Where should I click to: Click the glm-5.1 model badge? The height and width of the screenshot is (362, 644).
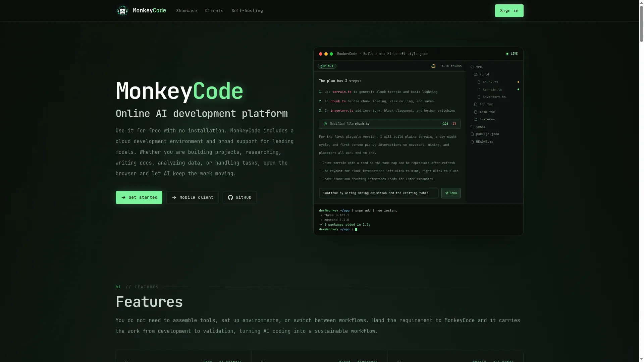tap(327, 66)
